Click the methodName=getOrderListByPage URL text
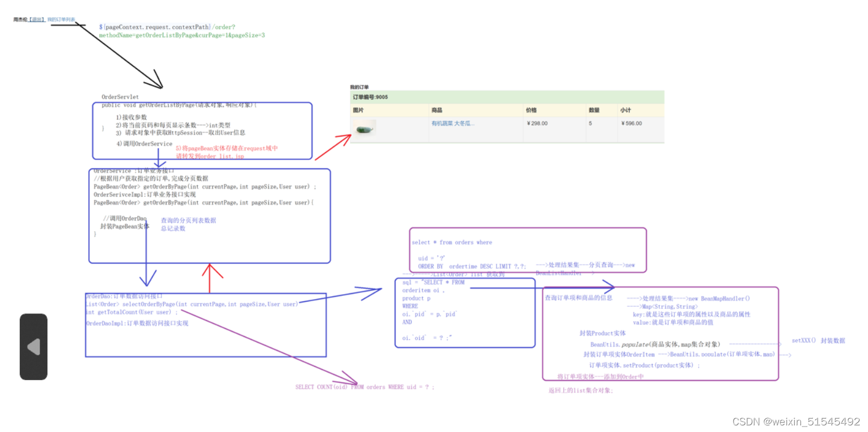 tap(182, 35)
